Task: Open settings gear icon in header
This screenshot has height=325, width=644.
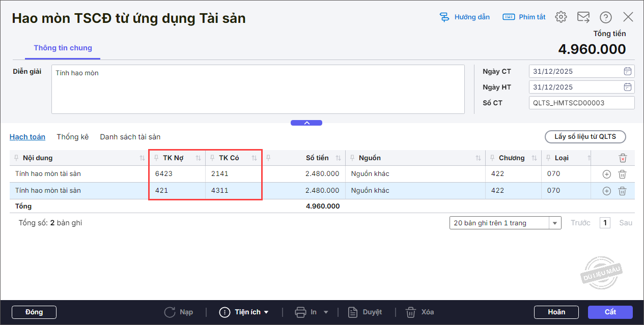Action: (x=561, y=17)
